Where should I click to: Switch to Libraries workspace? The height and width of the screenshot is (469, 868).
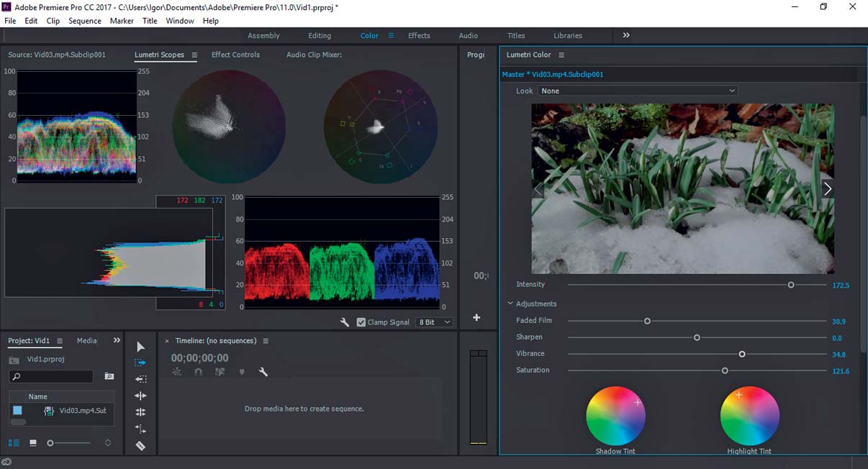tap(568, 35)
